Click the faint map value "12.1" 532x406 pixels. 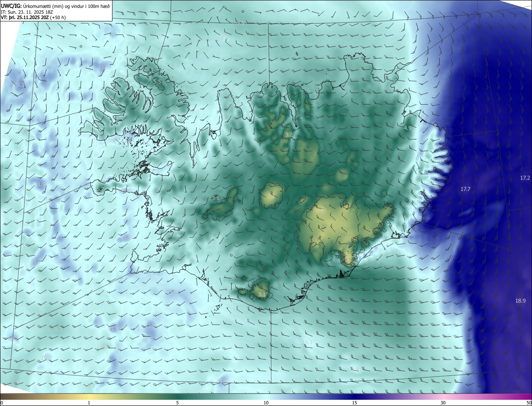click(20, 84)
